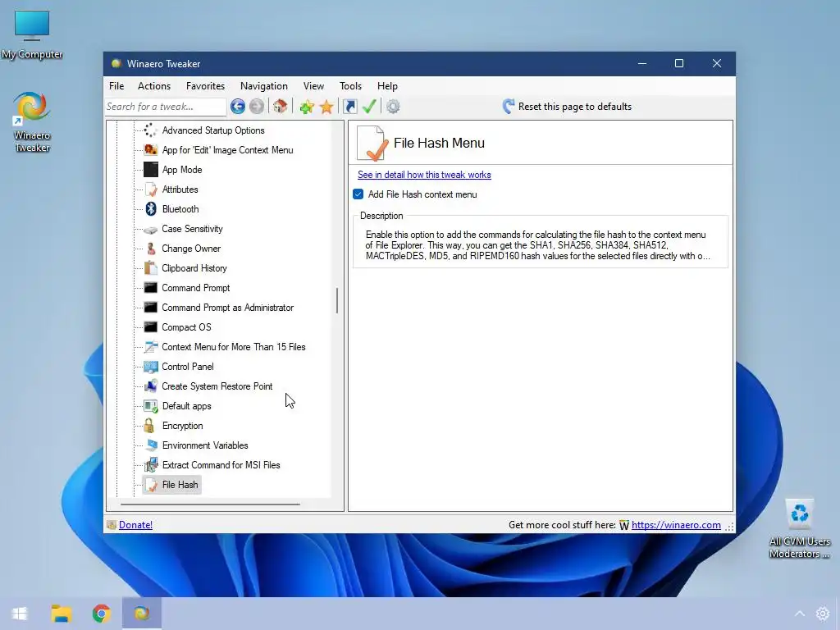This screenshot has height=630, width=840.
Task: Open the Navigation menu
Action: click(x=263, y=85)
